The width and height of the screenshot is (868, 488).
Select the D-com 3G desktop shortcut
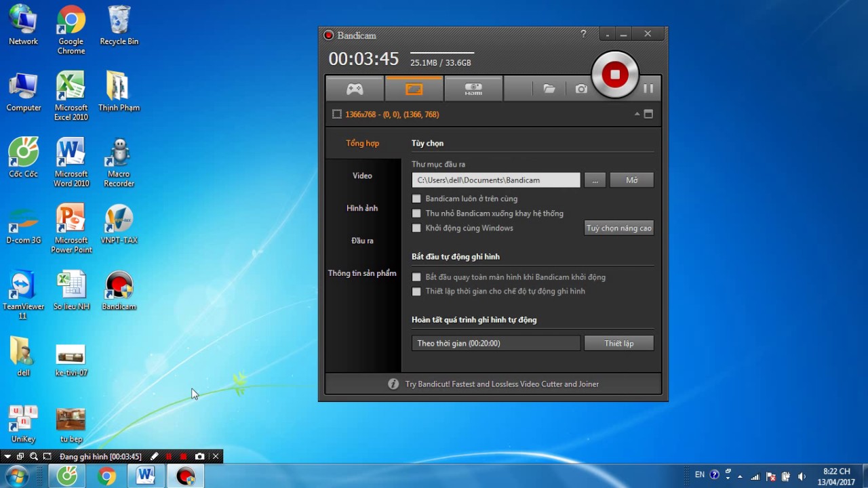pyautogui.click(x=23, y=225)
